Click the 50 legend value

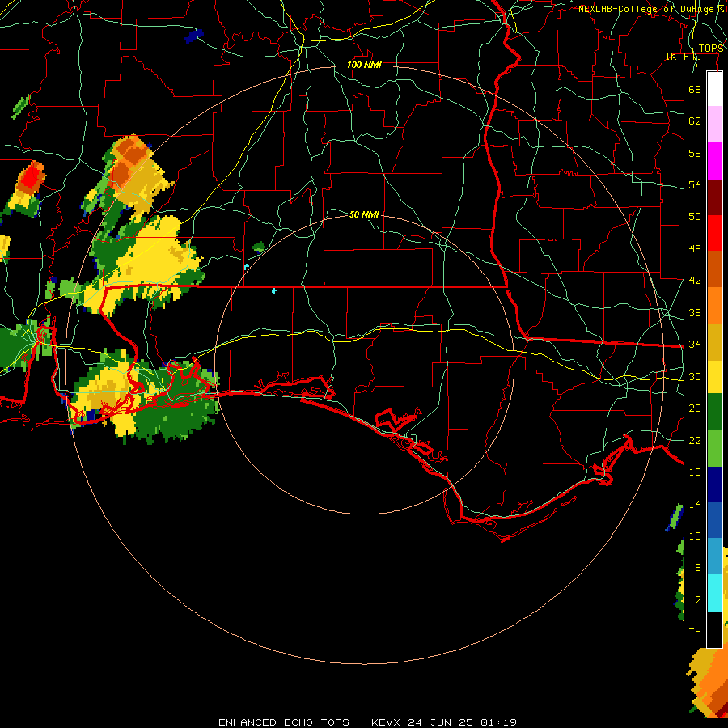click(x=695, y=216)
